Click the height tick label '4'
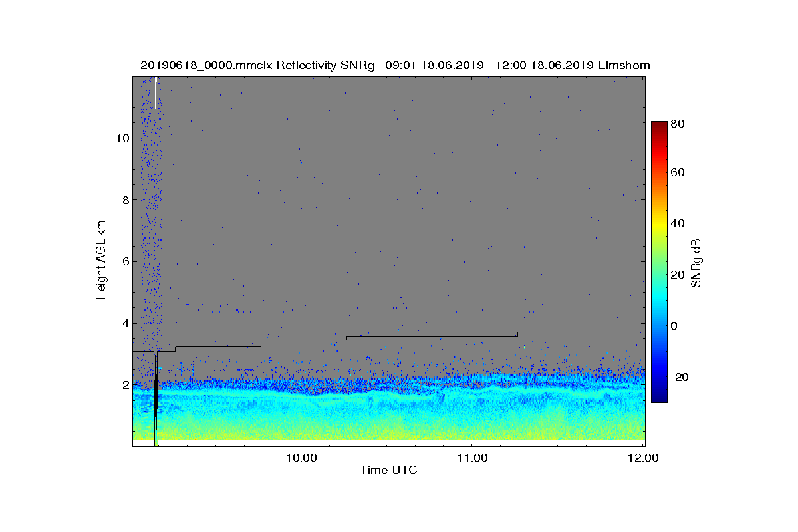 (125, 324)
